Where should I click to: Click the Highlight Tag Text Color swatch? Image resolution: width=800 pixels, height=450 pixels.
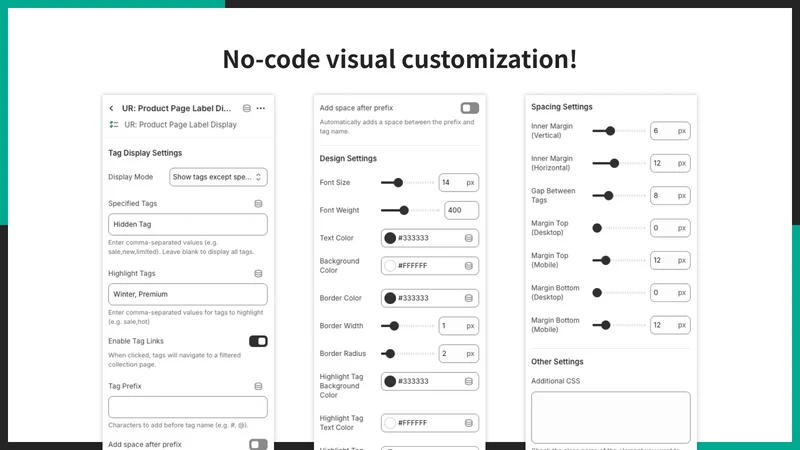coord(390,423)
